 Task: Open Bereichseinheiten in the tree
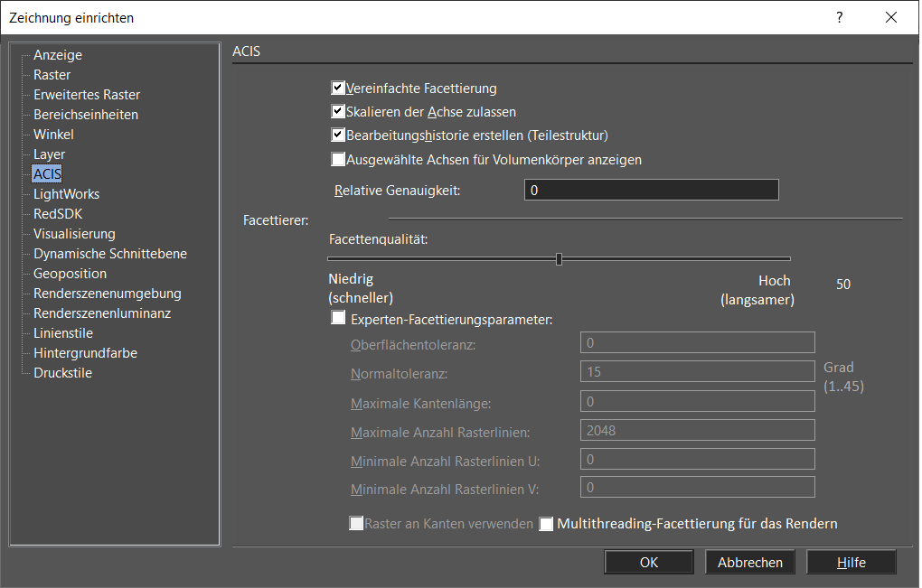click(x=86, y=115)
